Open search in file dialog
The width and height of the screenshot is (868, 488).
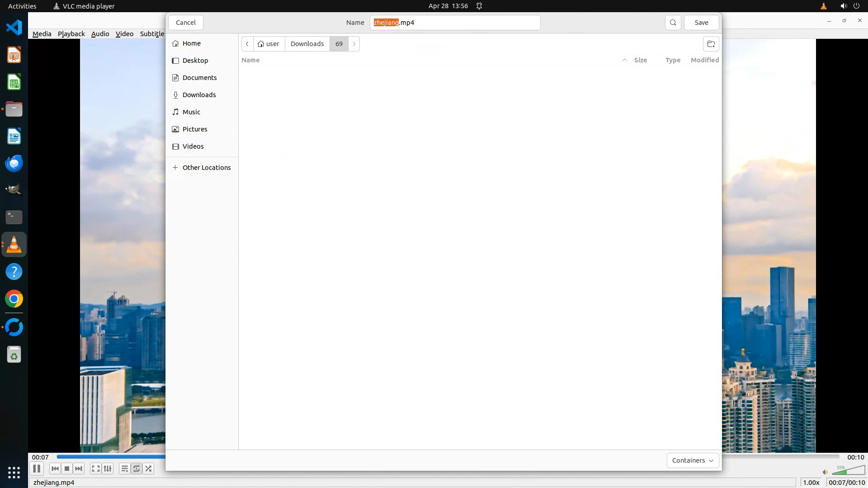[673, 23]
